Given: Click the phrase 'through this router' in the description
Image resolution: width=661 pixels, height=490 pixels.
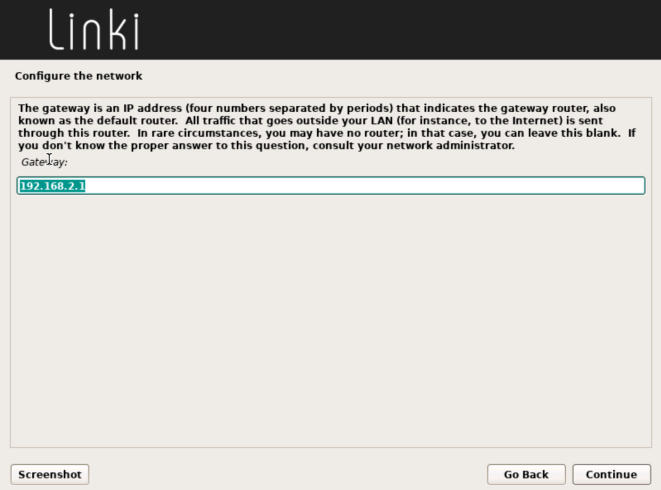Looking at the screenshot, I should click(73, 133).
